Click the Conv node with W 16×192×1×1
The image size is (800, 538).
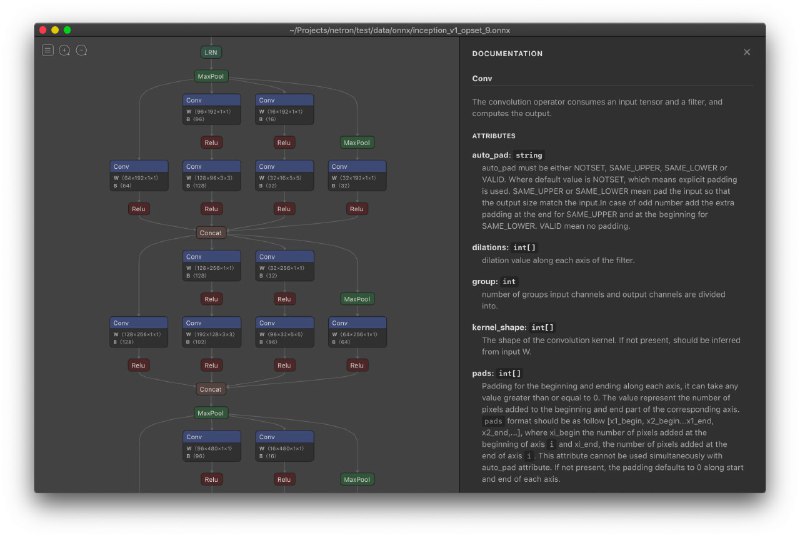coord(284,109)
